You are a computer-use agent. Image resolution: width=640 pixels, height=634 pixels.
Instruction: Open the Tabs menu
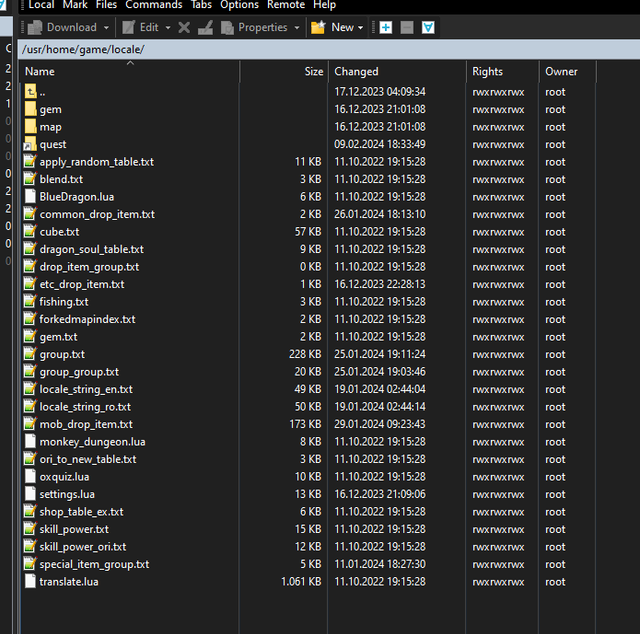pyautogui.click(x=201, y=5)
